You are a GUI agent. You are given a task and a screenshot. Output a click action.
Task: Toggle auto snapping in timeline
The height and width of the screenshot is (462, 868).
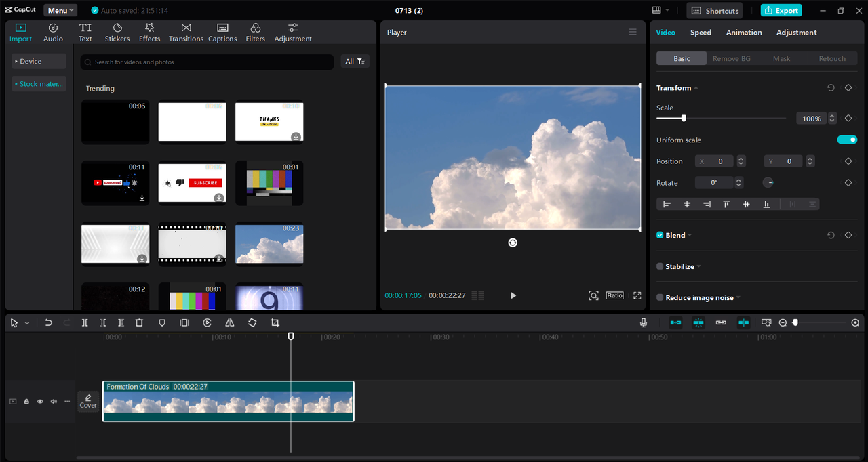pyautogui.click(x=698, y=323)
